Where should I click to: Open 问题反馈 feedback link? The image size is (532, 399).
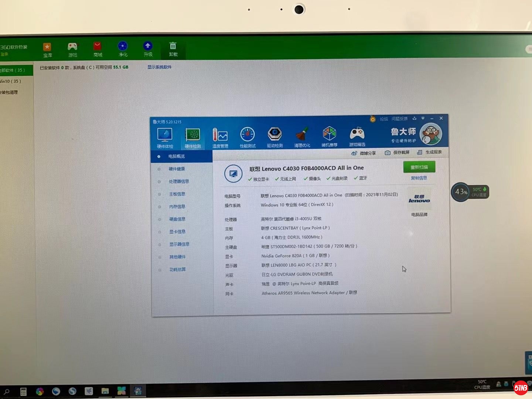point(399,119)
